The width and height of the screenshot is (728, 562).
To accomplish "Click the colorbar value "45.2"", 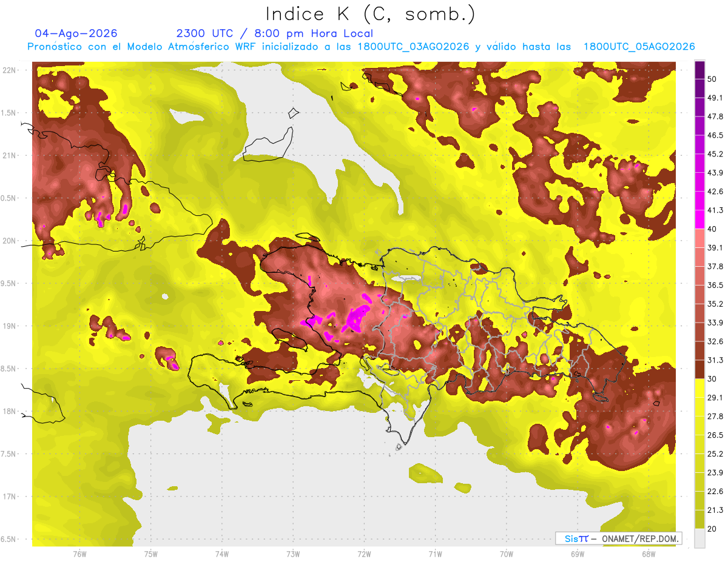I will click(x=715, y=154).
